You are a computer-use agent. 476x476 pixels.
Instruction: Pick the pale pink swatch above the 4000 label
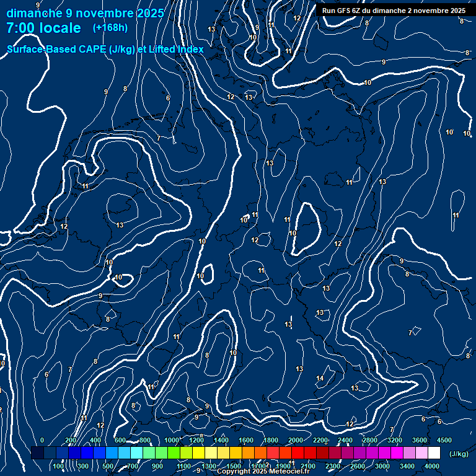click(421, 452)
